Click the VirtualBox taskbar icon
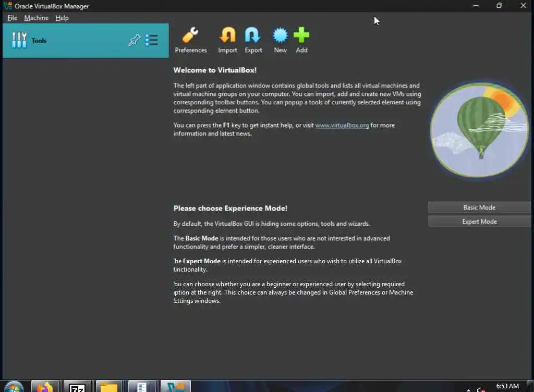 point(175,387)
